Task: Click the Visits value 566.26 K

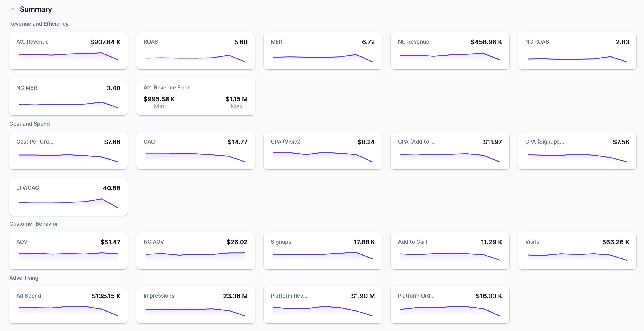Action: tap(615, 242)
